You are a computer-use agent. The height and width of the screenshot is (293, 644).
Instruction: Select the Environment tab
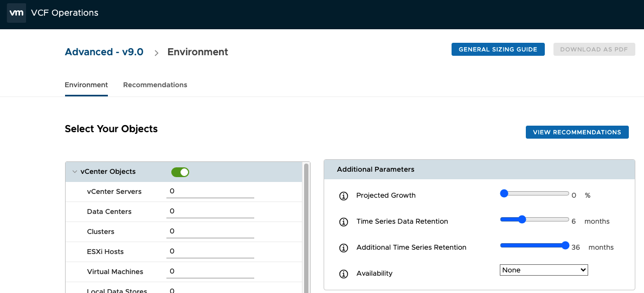pos(86,85)
